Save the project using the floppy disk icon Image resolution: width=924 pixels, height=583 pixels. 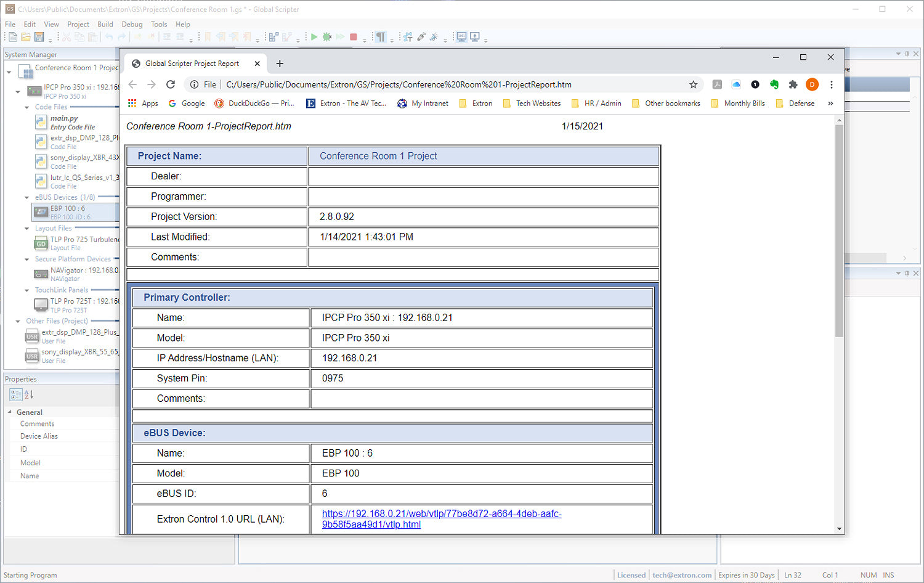click(x=39, y=37)
